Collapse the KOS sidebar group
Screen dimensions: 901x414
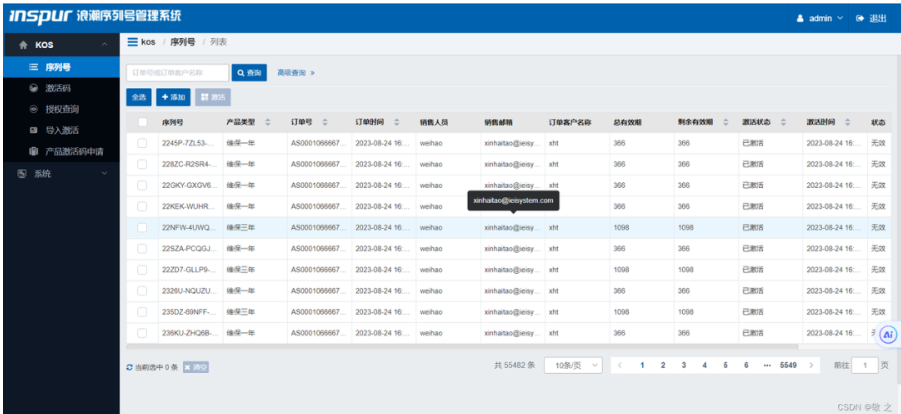coord(105,45)
